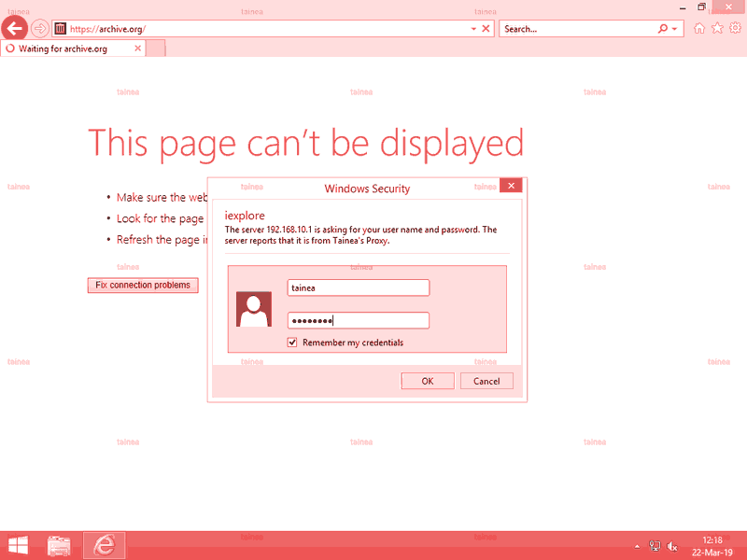Close the Windows Security dialog

pyautogui.click(x=511, y=185)
